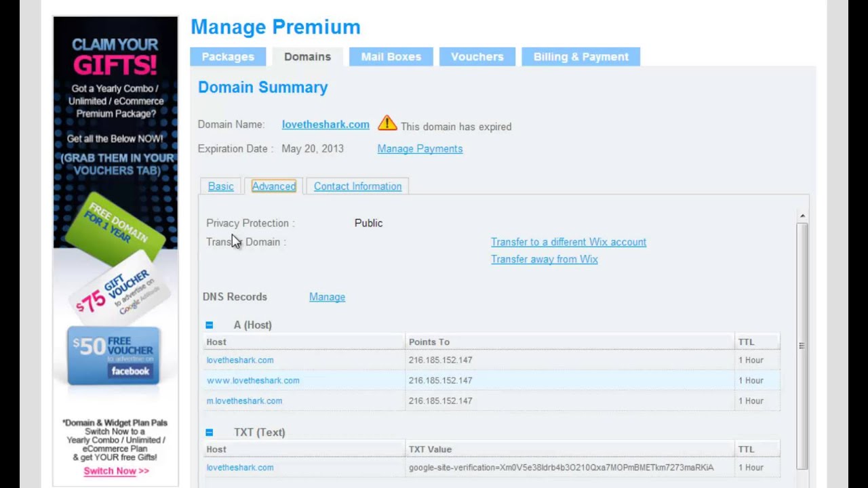Click the Switch Now link in ad

116,471
